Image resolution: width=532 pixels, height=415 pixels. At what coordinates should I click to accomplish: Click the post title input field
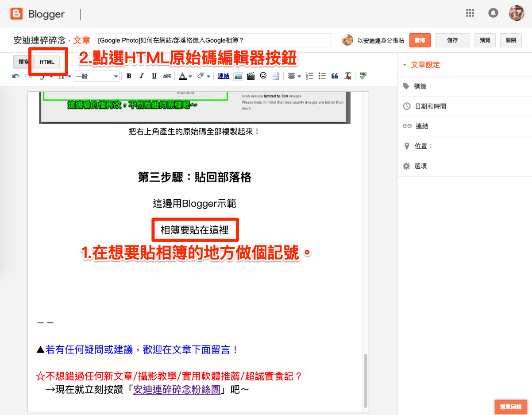click(214, 40)
